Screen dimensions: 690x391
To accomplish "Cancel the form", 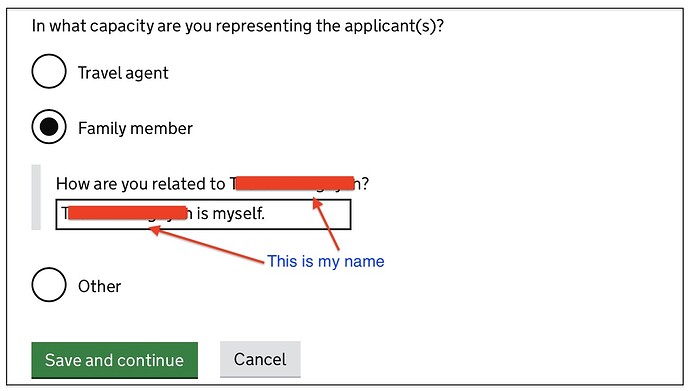I will (x=260, y=359).
